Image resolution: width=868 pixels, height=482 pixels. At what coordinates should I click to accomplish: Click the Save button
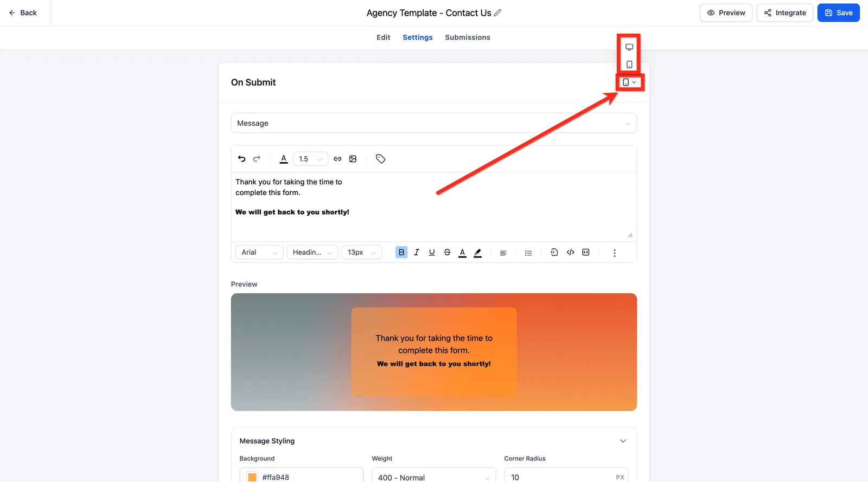pyautogui.click(x=838, y=13)
